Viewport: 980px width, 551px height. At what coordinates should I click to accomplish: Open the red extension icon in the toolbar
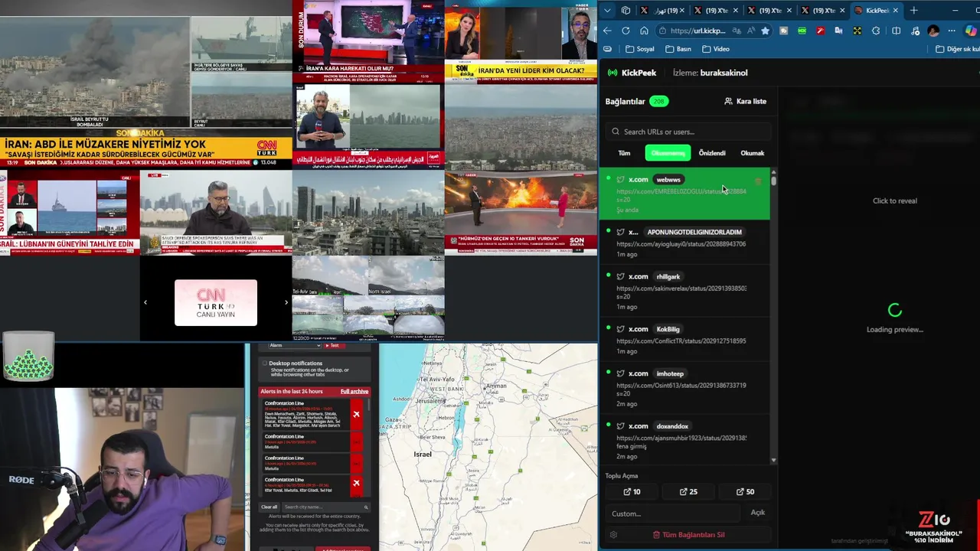(x=820, y=31)
